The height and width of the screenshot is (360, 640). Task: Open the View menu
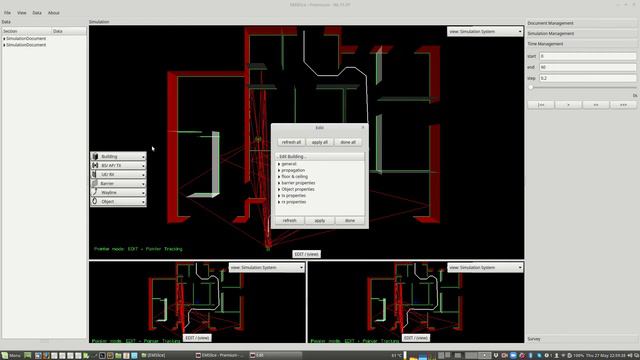tap(22, 13)
